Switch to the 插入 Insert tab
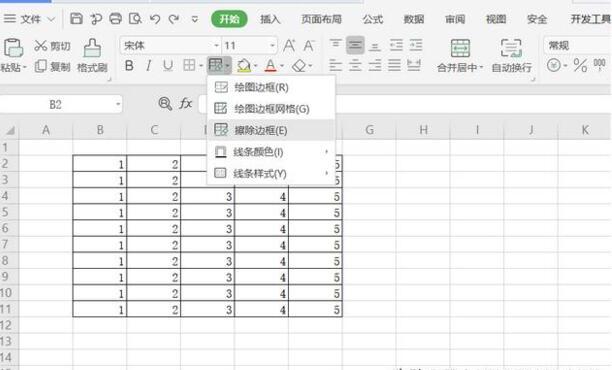Image resolution: width=612 pixels, height=370 pixels. click(x=270, y=19)
